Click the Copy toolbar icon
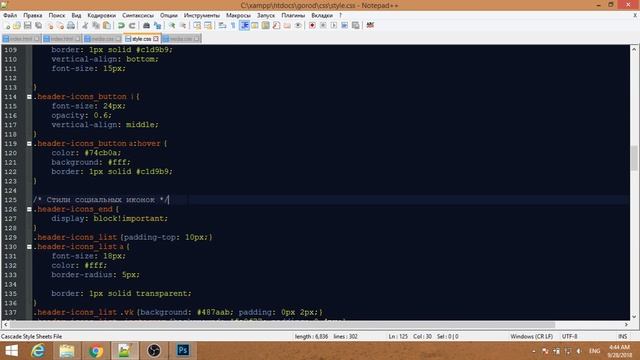 click(96, 25)
